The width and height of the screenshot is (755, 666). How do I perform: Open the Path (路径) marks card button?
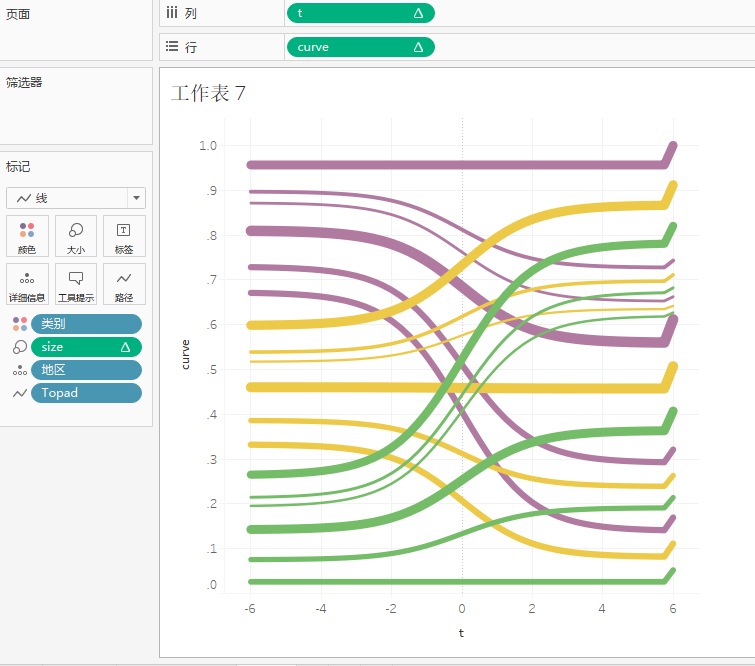point(124,284)
